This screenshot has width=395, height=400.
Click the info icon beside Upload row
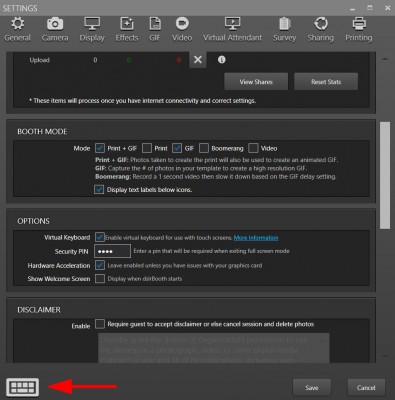[222, 60]
